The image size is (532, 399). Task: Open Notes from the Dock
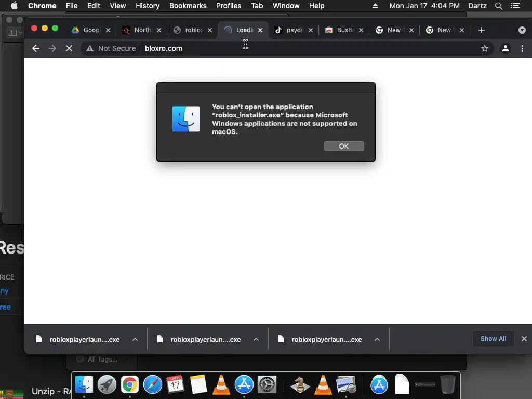tap(198, 385)
